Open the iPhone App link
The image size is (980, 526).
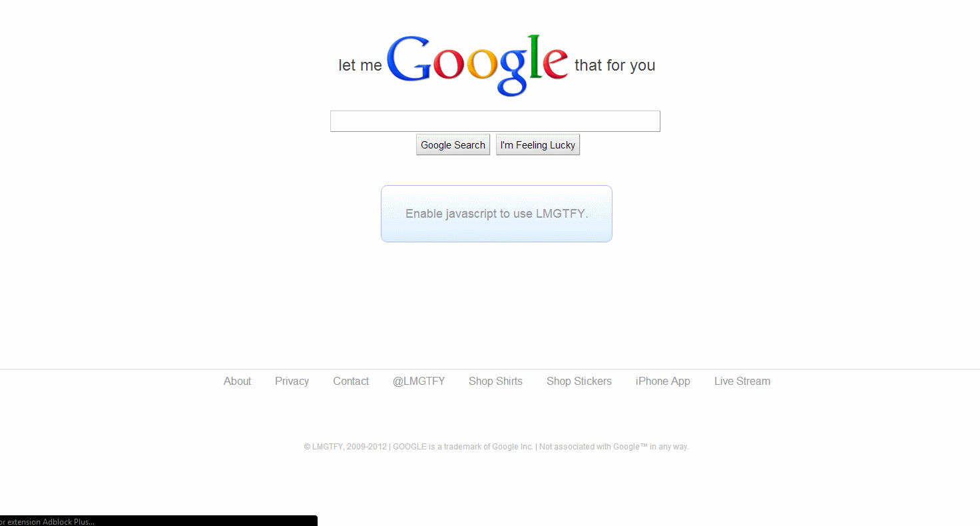(663, 381)
